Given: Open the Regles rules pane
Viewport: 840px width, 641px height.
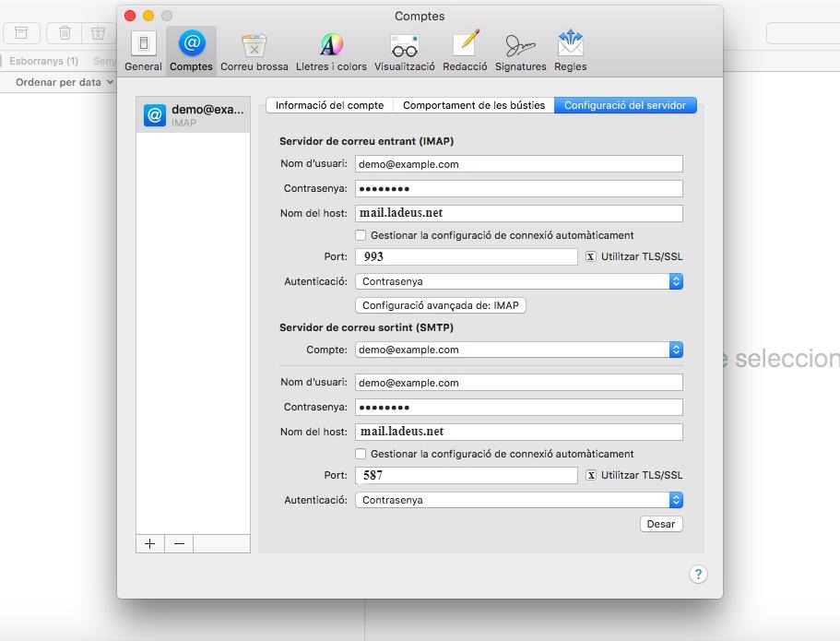Looking at the screenshot, I should (570, 50).
